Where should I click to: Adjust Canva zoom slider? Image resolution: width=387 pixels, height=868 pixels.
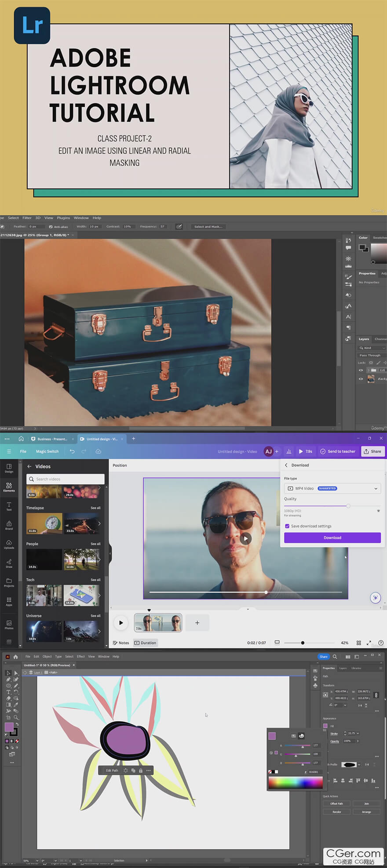303,643
